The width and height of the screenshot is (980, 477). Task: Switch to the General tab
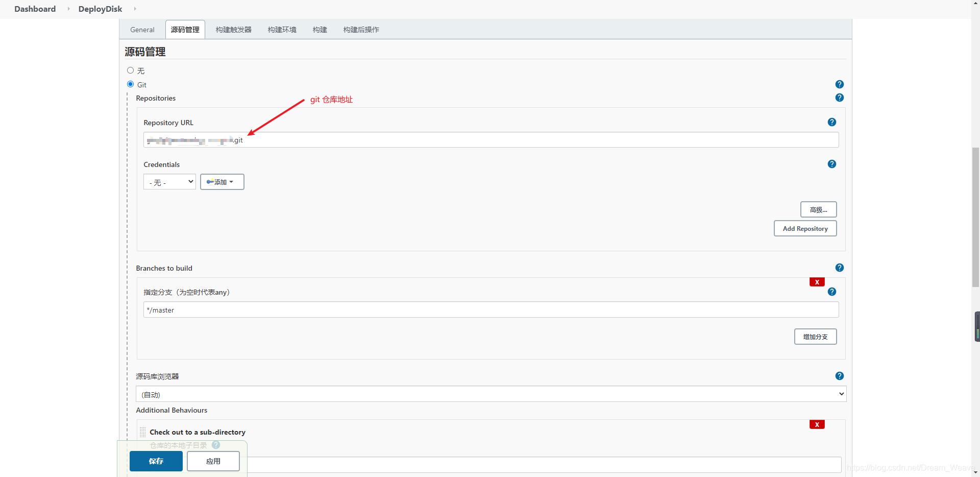click(x=142, y=30)
